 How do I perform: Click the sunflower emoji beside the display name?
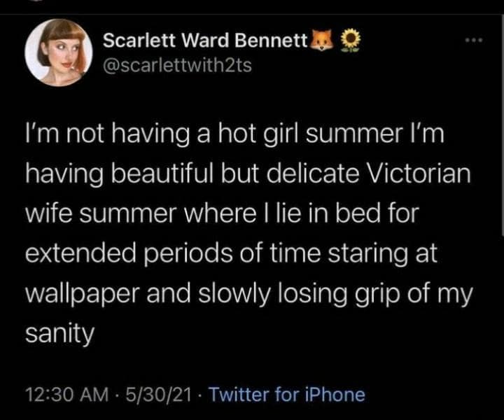pyautogui.click(x=345, y=41)
